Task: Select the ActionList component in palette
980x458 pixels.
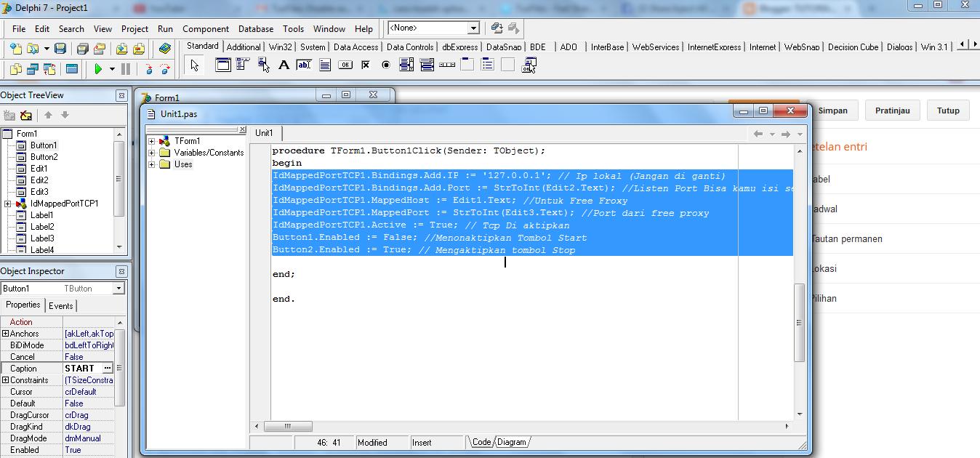Action: pyautogui.click(x=528, y=65)
